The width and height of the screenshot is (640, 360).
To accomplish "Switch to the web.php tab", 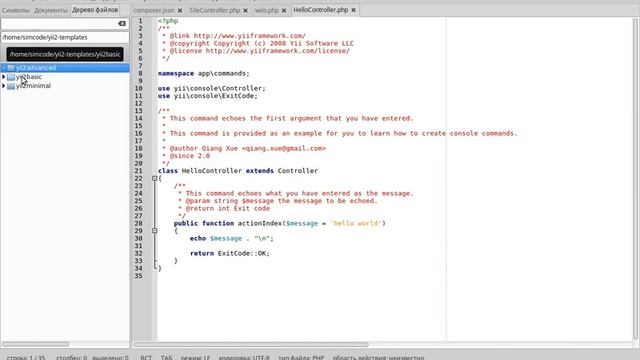I will click(x=267, y=10).
